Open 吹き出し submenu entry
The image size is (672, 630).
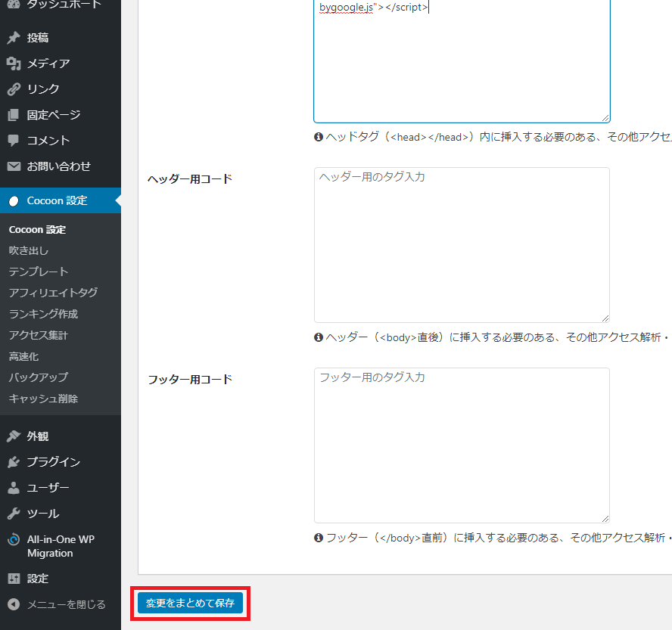(x=29, y=250)
